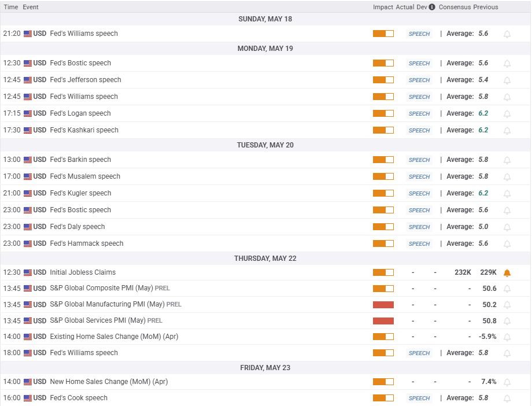Disable the active orange alert for Initial Jobless Claims
Viewport: 532px width, 406px height.
pos(507,273)
